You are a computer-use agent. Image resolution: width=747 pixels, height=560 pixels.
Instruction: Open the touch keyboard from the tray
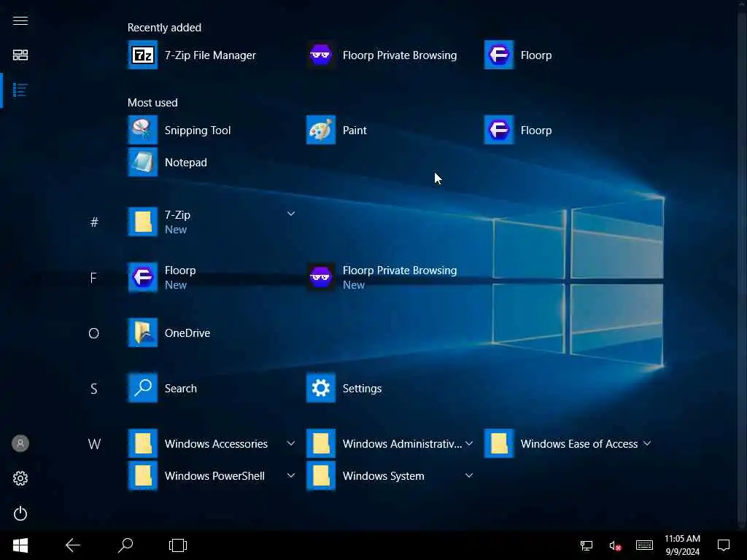644,545
